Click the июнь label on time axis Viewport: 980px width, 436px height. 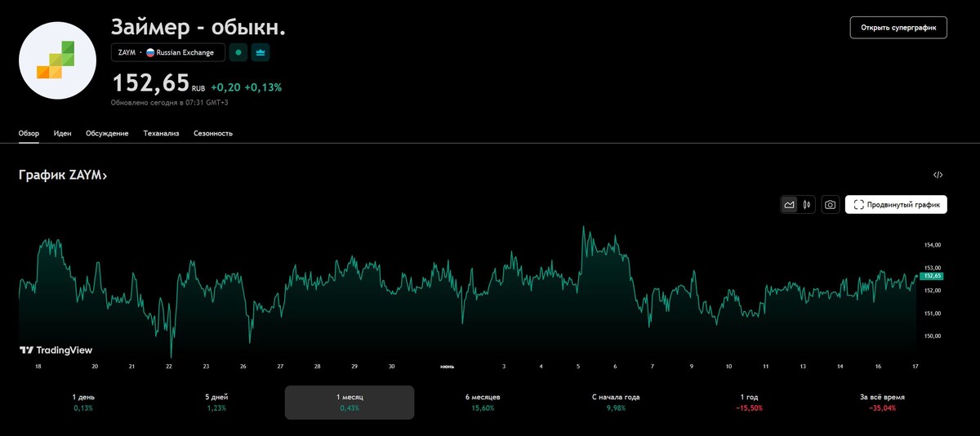(x=448, y=367)
